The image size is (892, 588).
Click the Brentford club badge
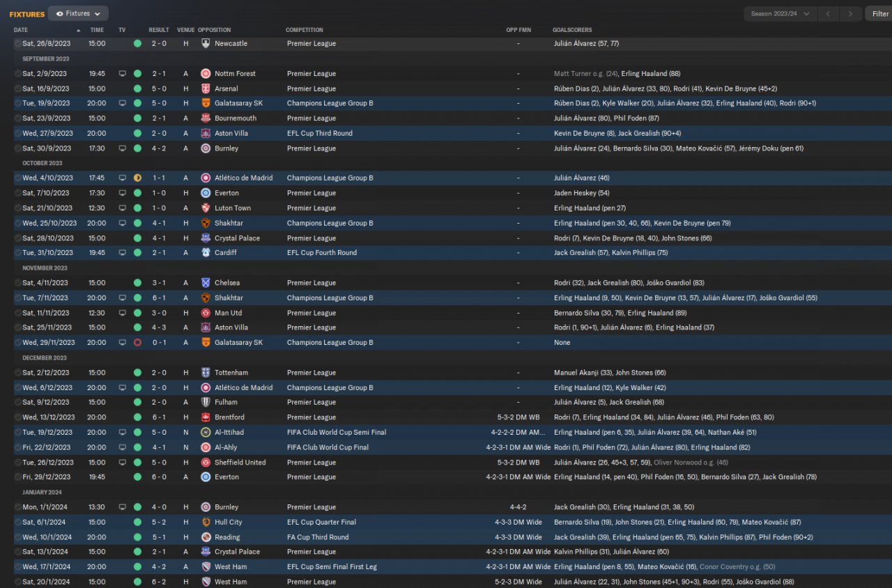coord(206,417)
